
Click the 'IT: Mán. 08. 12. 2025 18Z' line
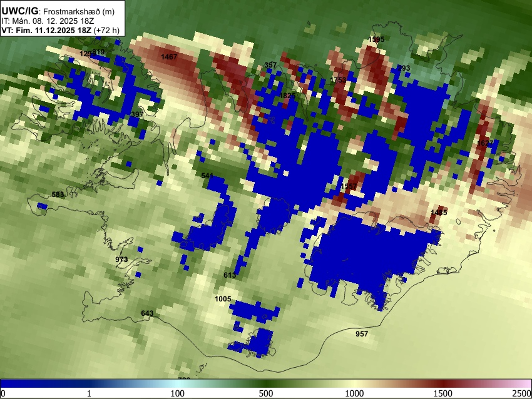pos(48,21)
